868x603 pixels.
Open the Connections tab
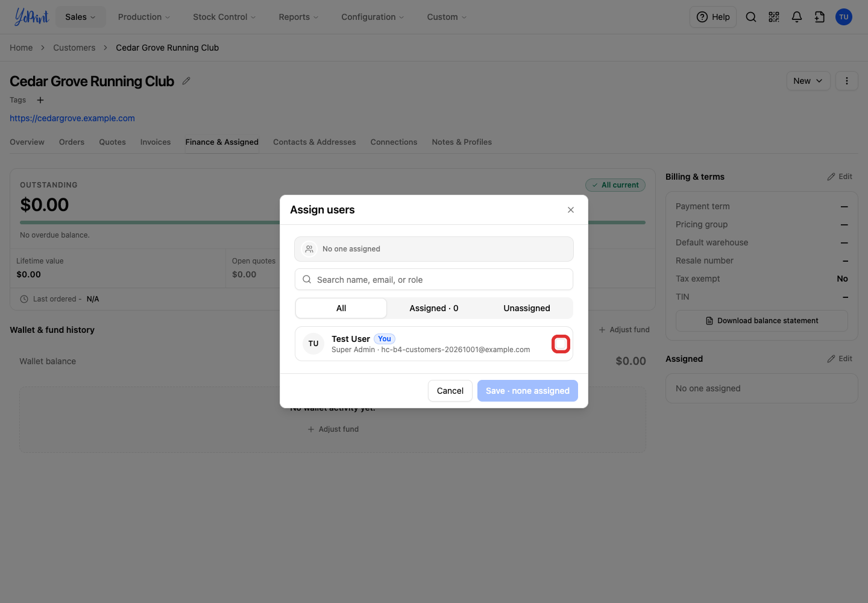pos(394,142)
